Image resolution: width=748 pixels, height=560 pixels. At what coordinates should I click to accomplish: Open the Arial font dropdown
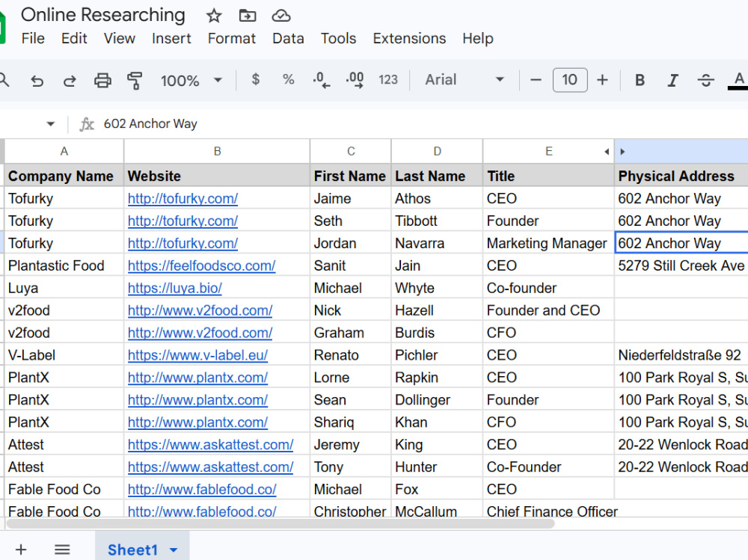pos(465,80)
